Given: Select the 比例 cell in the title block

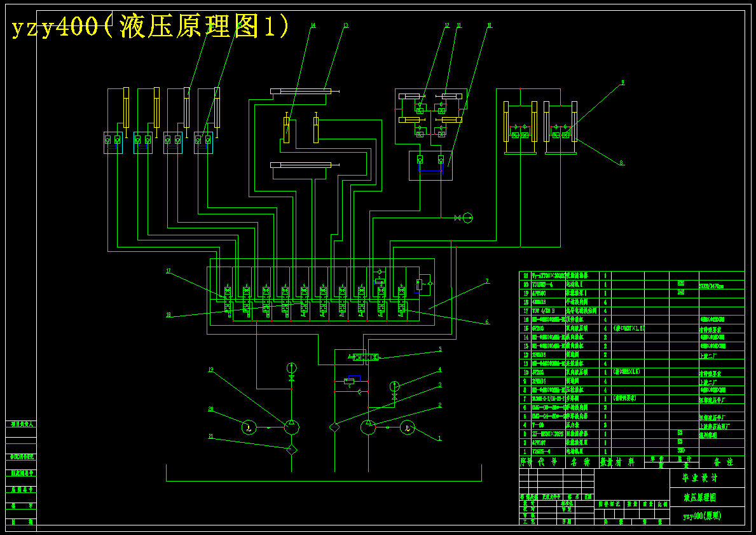Looking at the screenshot, I should [x=663, y=504].
